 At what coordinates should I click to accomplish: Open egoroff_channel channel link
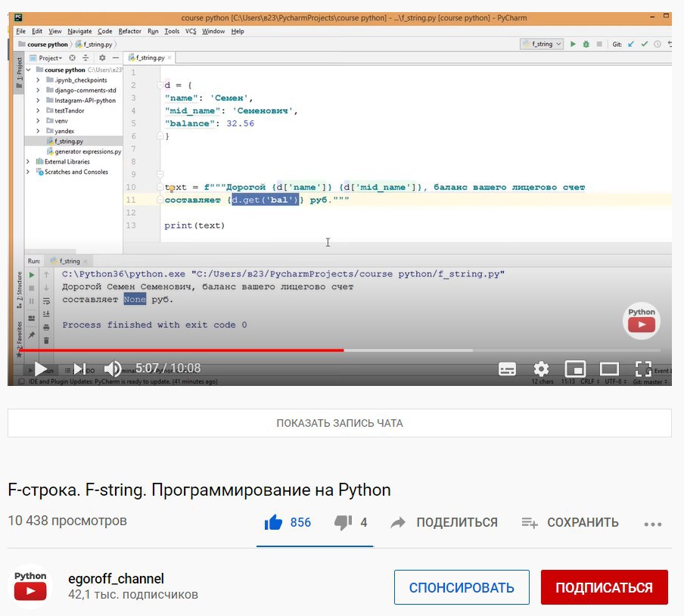coord(116,578)
